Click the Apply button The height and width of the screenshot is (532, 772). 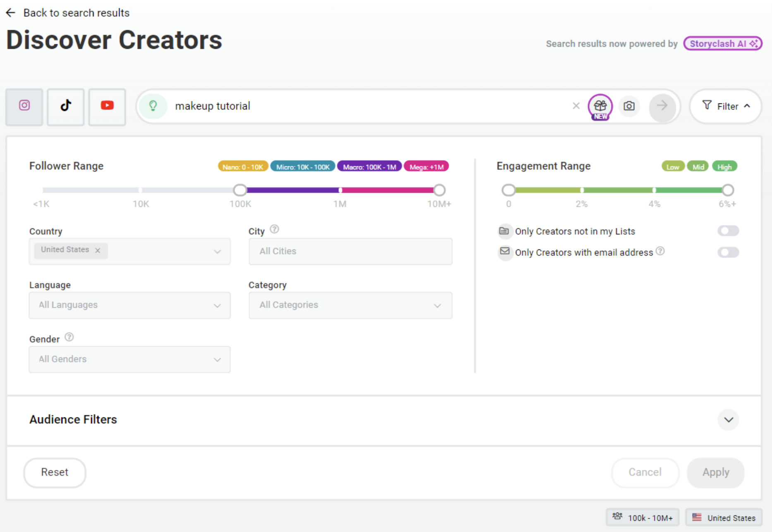[x=715, y=472]
